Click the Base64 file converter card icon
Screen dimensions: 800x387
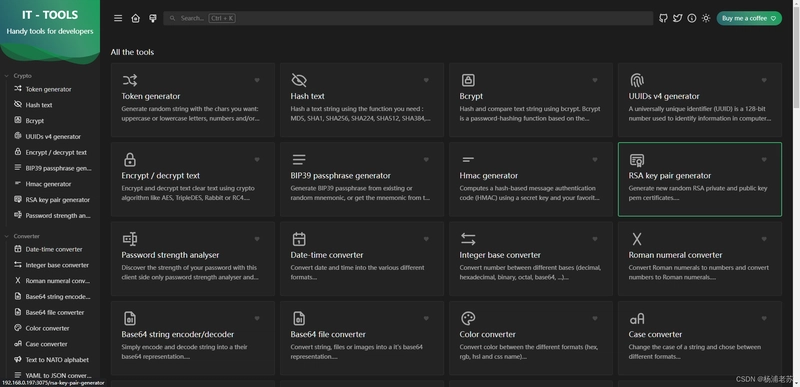click(x=299, y=318)
